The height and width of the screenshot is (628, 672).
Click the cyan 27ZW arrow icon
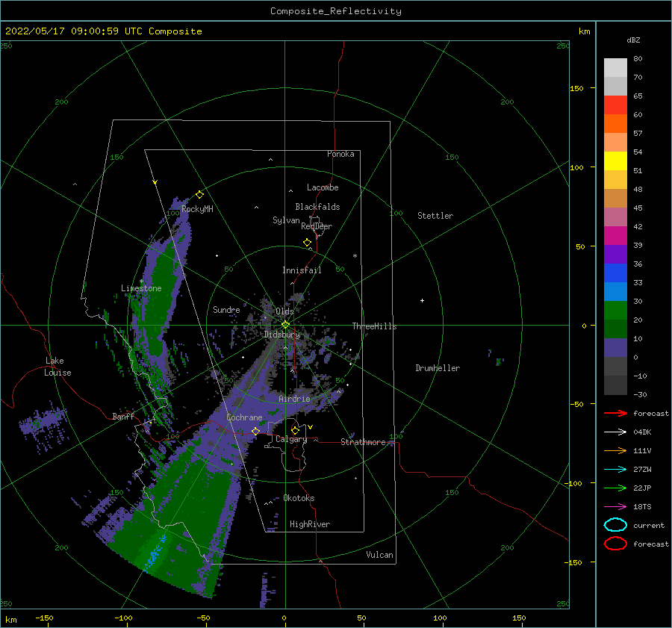click(x=615, y=470)
